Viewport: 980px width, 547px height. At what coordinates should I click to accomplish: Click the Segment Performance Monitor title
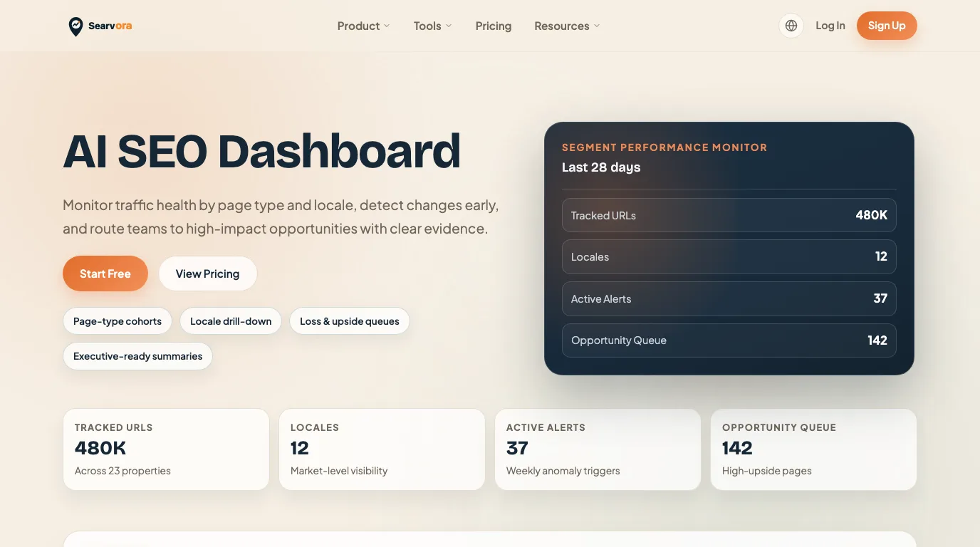pos(664,147)
